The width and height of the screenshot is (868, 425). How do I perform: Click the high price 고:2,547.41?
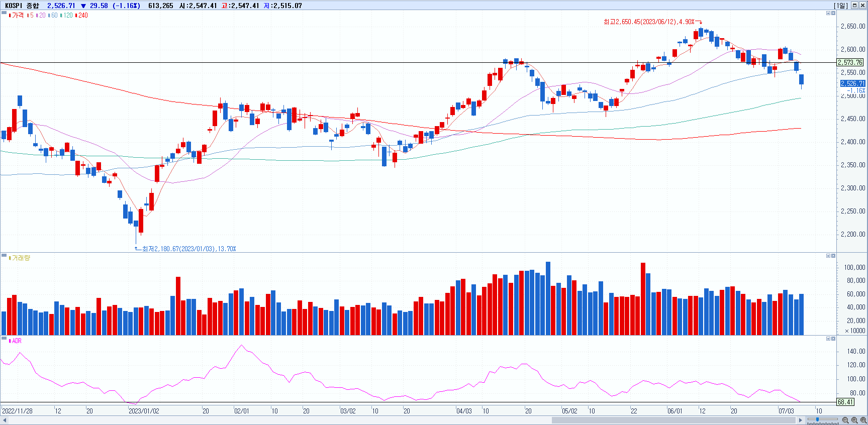coord(240,6)
